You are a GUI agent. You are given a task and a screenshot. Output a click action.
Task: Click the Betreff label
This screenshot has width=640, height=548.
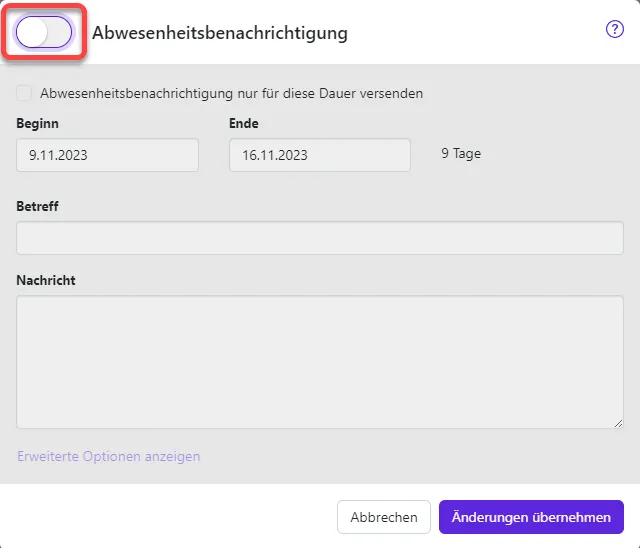[37, 206]
